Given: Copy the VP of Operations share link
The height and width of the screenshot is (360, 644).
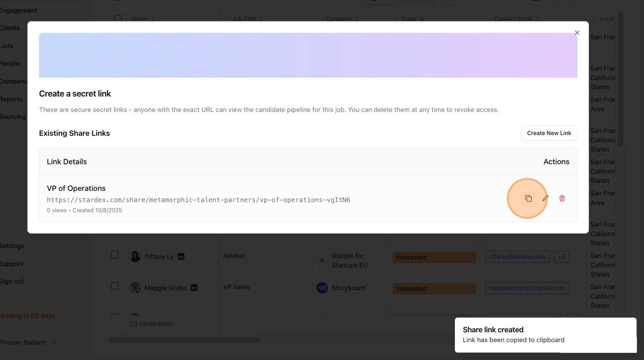Looking at the screenshot, I should point(528,198).
